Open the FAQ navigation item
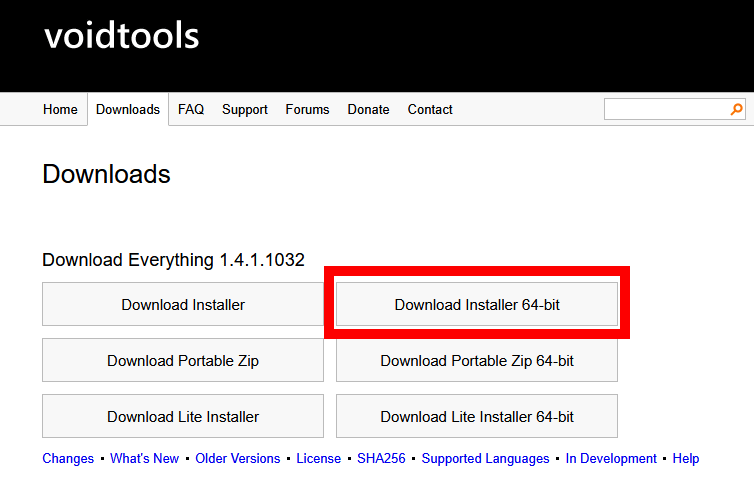This screenshot has height=498, width=754. pyautogui.click(x=191, y=110)
